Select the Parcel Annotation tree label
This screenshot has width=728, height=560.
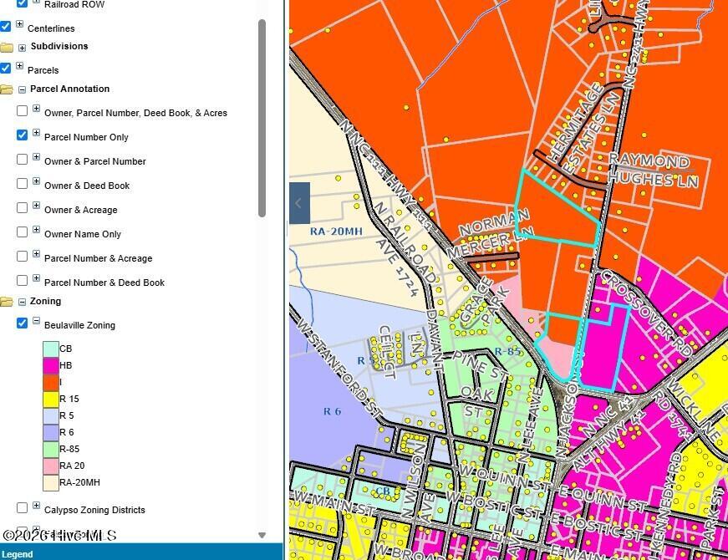[x=69, y=89]
